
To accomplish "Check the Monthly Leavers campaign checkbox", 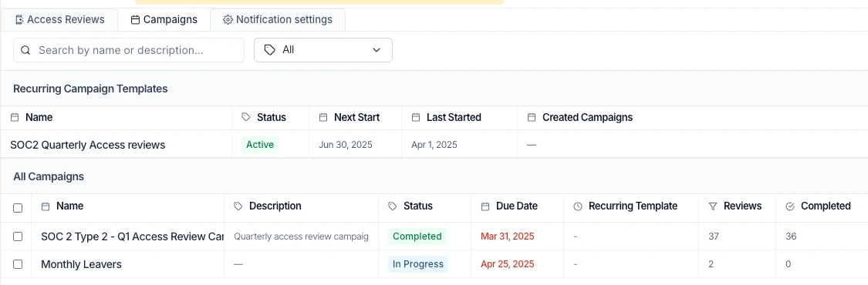I will [18, 264].
